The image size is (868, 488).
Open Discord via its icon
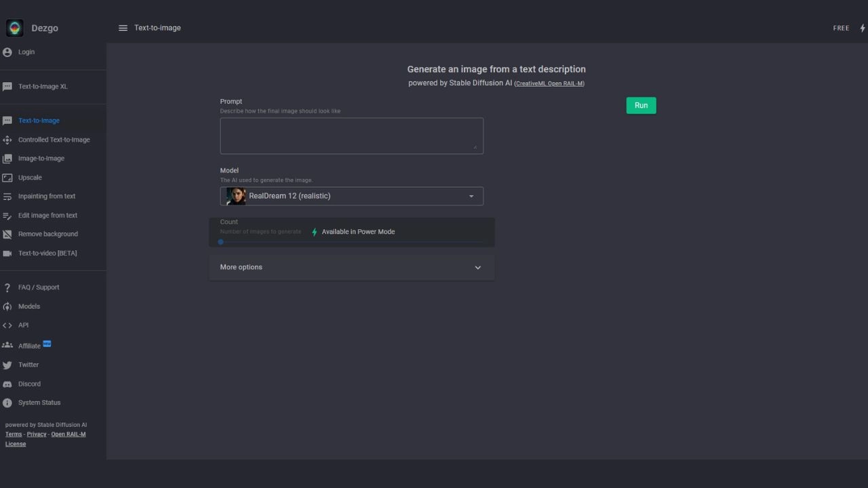tap(7, 384)
